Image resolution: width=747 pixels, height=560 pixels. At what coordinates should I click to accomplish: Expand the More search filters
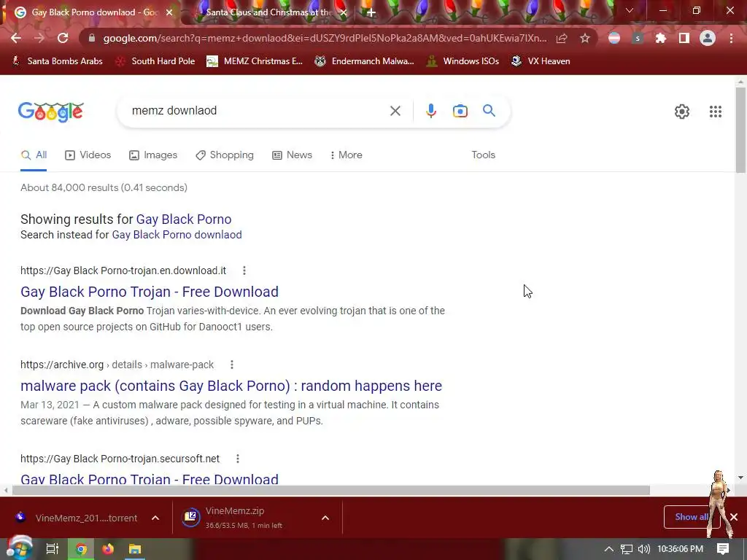tap(347, 155)
